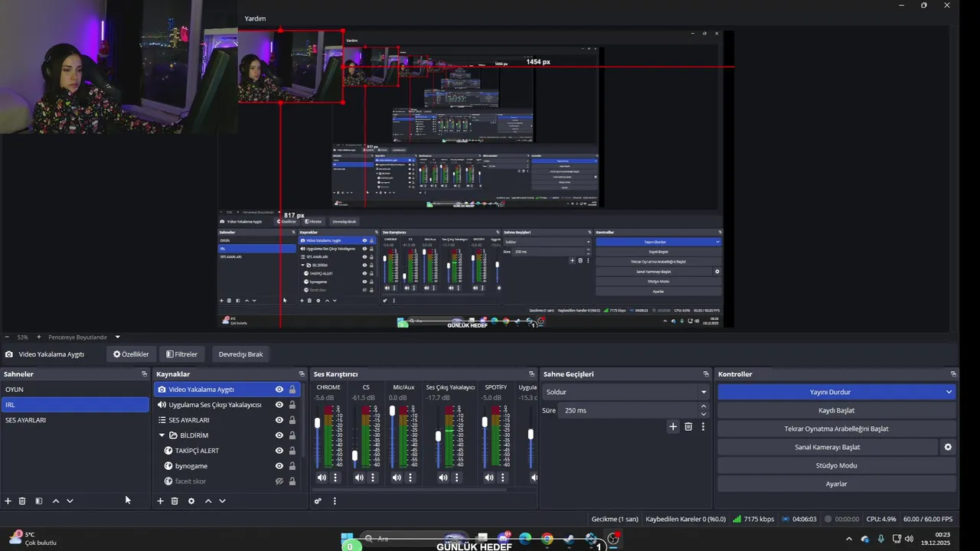Delete the current scene transition
This screenshot has height=551, width=980.
point(688,426)
